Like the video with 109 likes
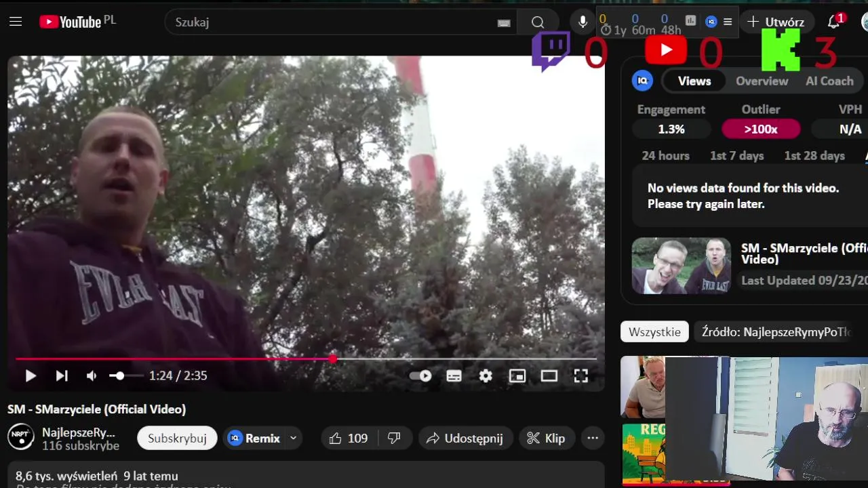 click(x=348, y=439)
